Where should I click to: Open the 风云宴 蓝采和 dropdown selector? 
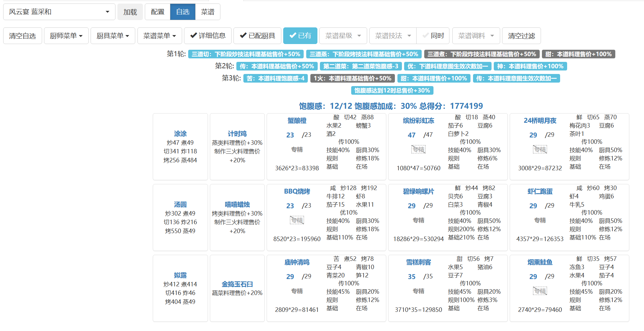point(59,12)
